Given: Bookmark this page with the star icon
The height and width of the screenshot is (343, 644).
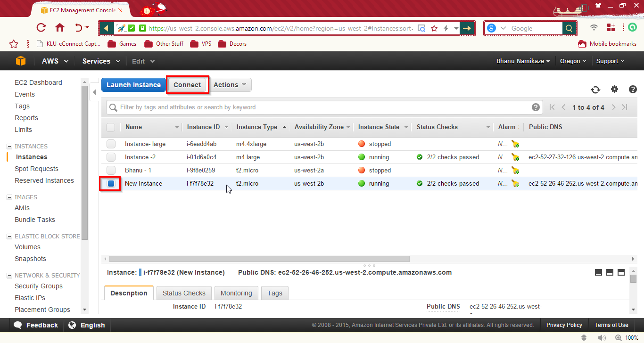Looking at the screenshot, I should 434,28.
